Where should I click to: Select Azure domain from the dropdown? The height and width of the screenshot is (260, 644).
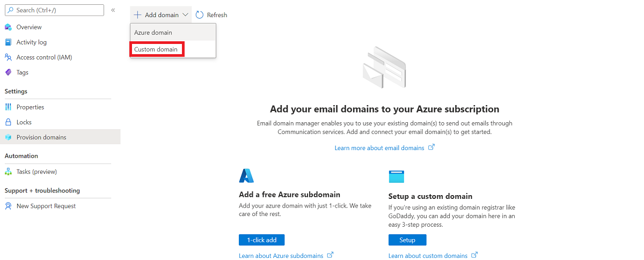(x=173, y=32)
